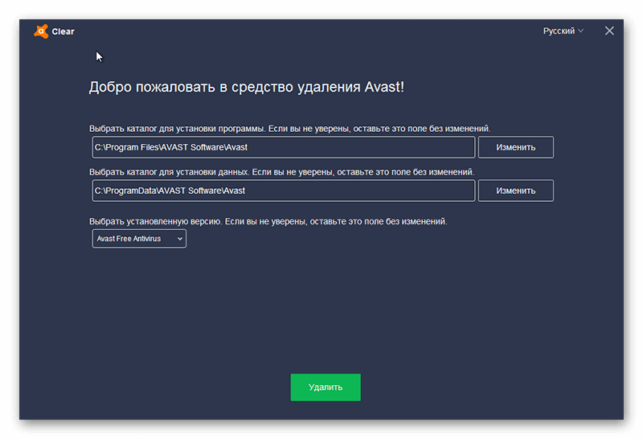643x439 pixels.
Task: Click the label 'Выбрать установленную версию'
Action: tap(155, 222)
